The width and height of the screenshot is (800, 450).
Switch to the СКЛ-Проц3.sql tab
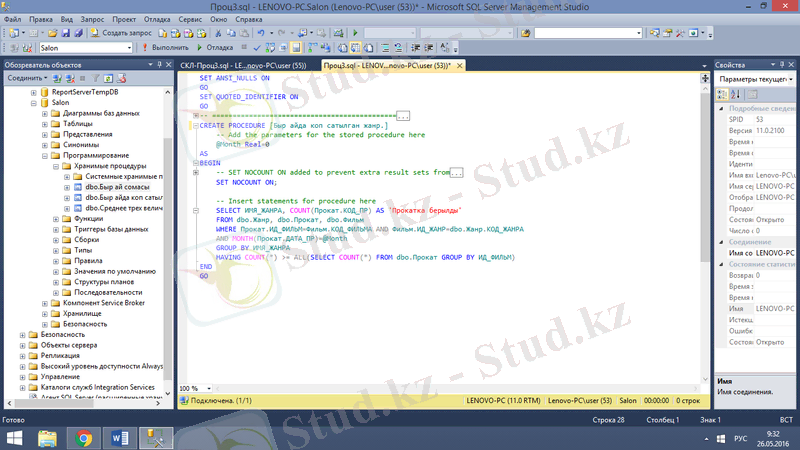coord(243,65)
